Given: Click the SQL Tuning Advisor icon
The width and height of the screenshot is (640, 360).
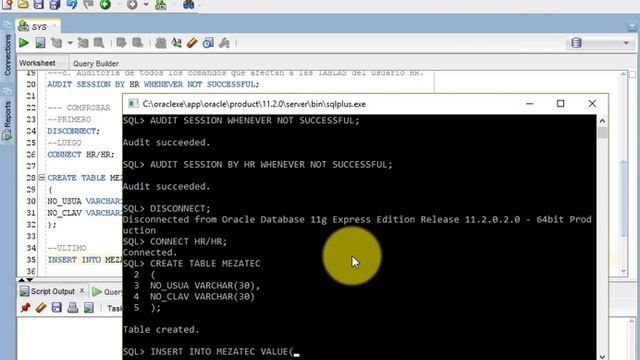Looking at the screenshot, I should coord(99,42).
